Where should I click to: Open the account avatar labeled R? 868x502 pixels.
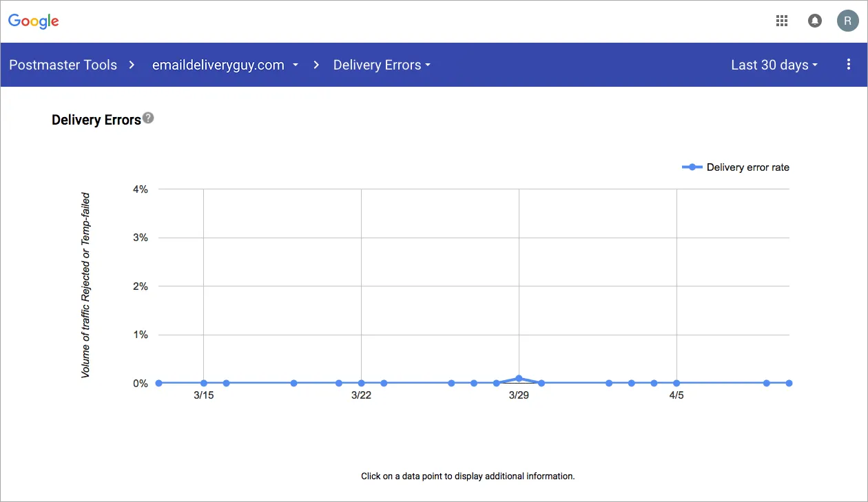tap(847, 21)
